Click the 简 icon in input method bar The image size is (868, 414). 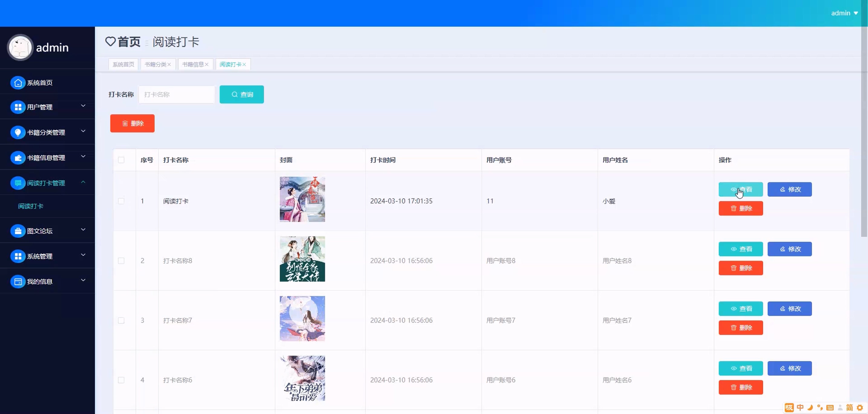(x=850, y=408)
